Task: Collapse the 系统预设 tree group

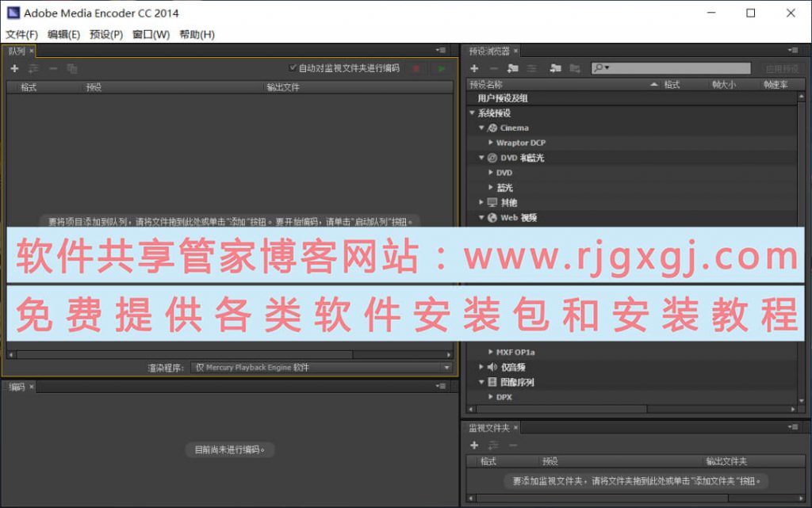Action: (x=472, y=113)
